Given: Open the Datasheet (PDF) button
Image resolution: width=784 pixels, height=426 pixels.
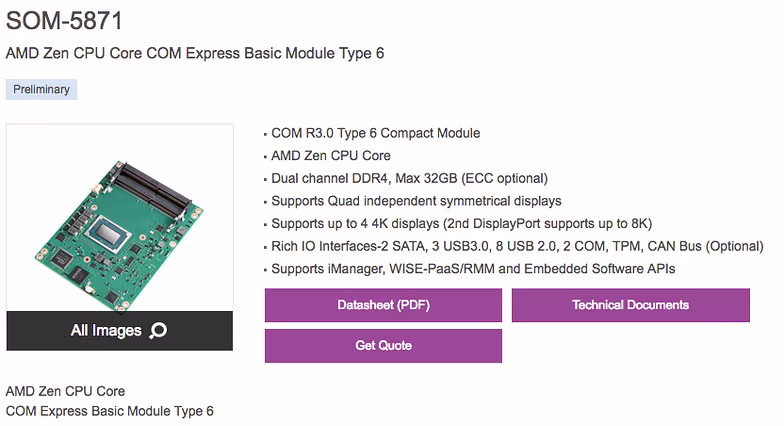Looking at the screenshot, I should (x=383, y=305).
